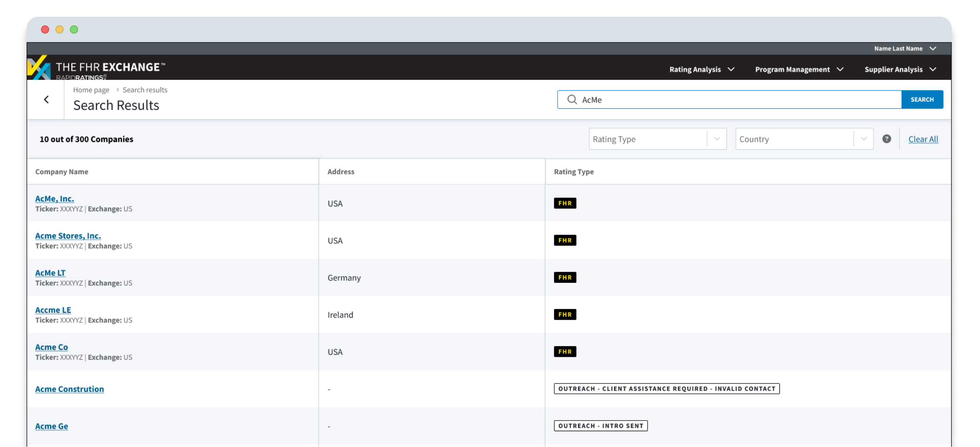Click FHR badge for AcMe, Inc.
This screenshot has height=447, width=980.
(565, 203)
